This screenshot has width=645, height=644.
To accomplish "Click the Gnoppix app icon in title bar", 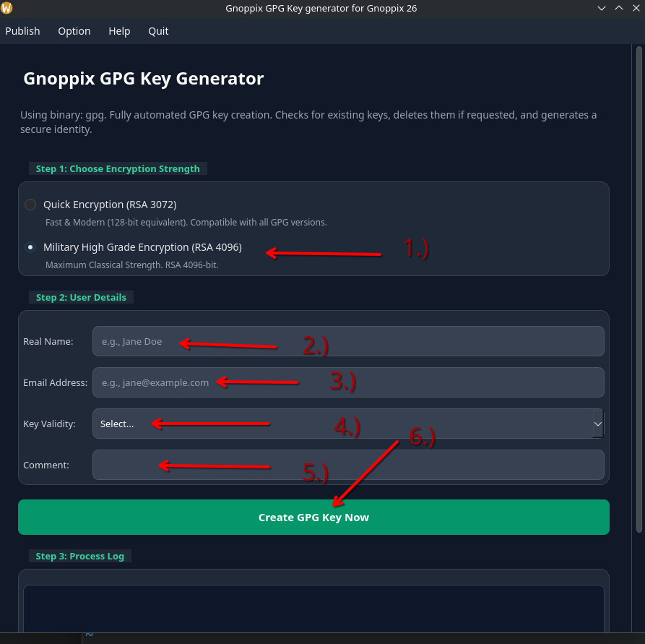I will pyautogui.click(x=7, y=9).
